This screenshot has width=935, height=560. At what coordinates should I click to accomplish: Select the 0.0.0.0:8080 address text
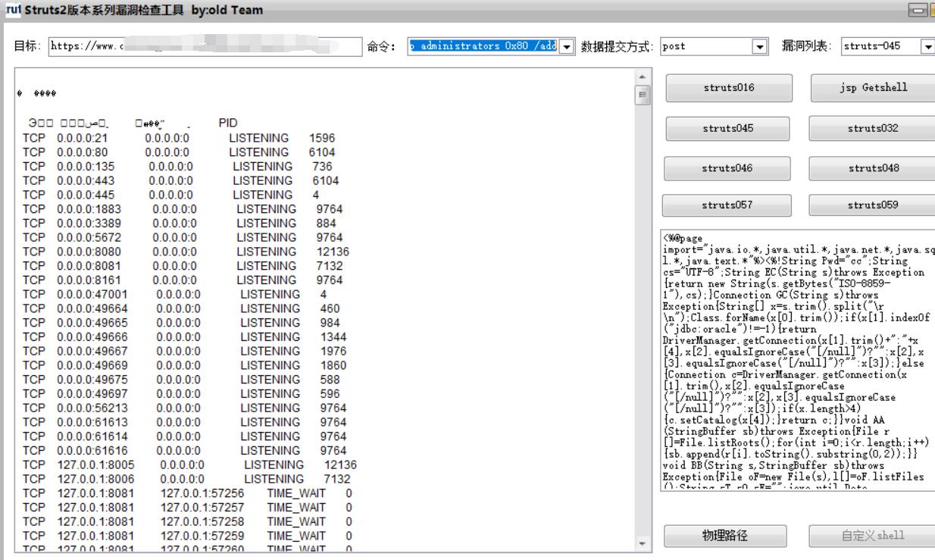coord(89,252)
